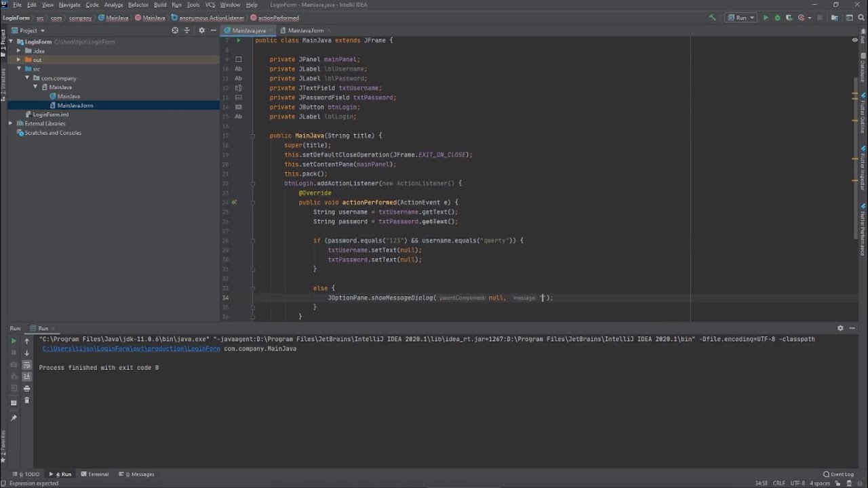Open profiler dropdown arrow in toolbar
Screen dimensions: 868x488
[810, 18]
